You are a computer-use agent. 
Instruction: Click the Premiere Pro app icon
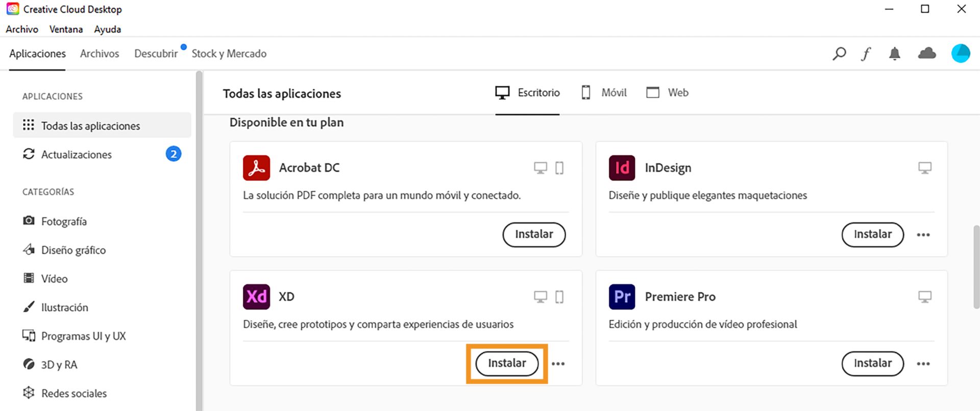622,297
